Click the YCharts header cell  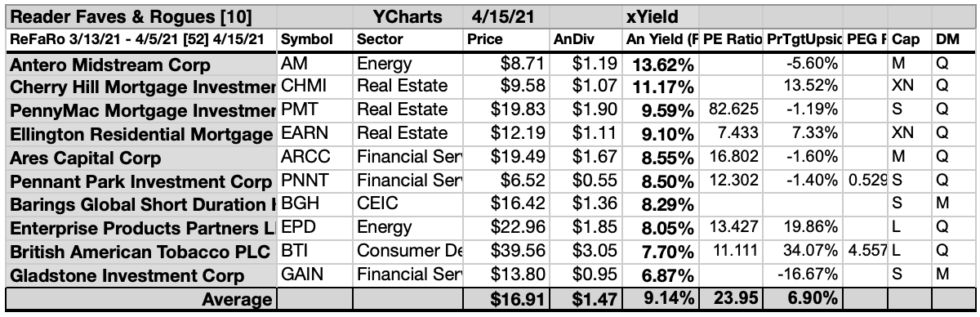[408, 16]
